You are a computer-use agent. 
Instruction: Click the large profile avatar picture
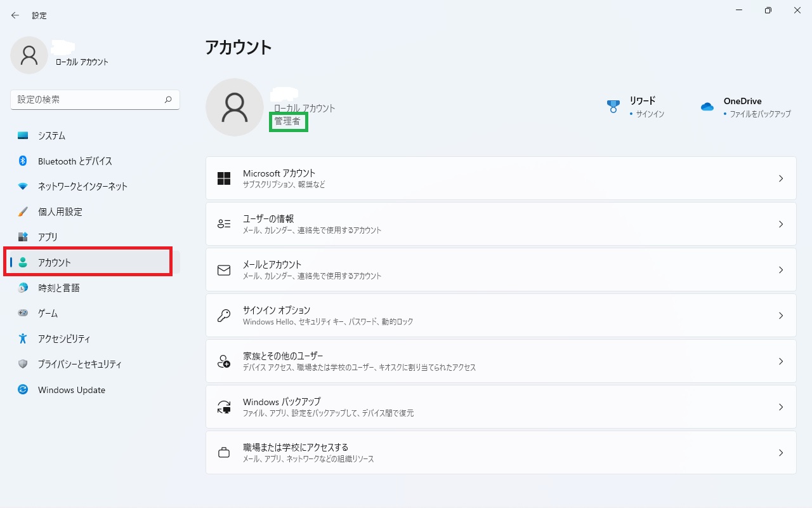235,107
